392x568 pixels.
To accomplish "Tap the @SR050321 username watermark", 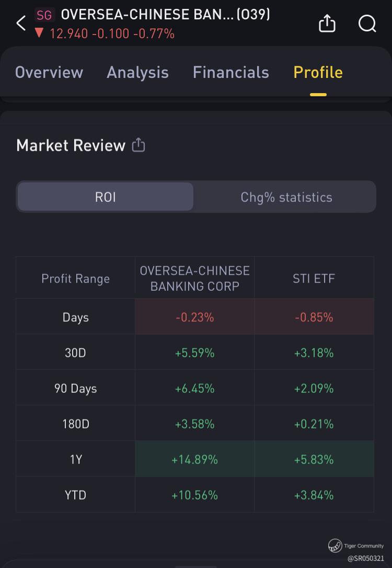I will pyautogui.click(x=365, y=559).
